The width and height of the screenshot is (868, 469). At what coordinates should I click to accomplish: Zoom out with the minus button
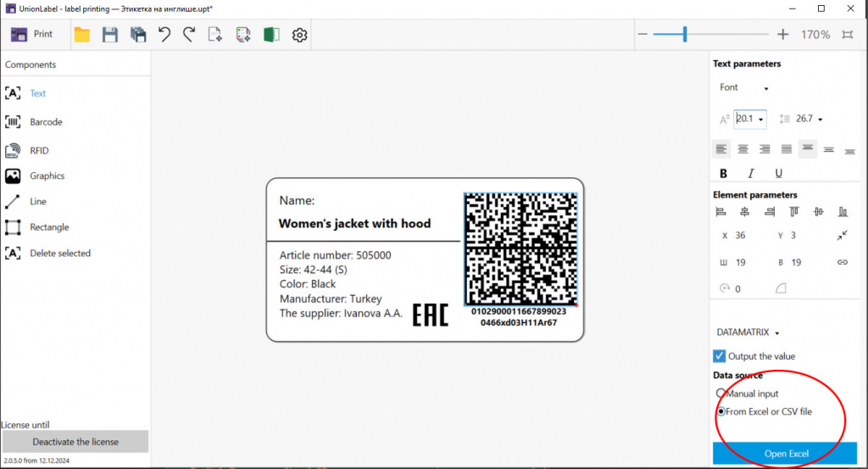click(x=643, y=34)
